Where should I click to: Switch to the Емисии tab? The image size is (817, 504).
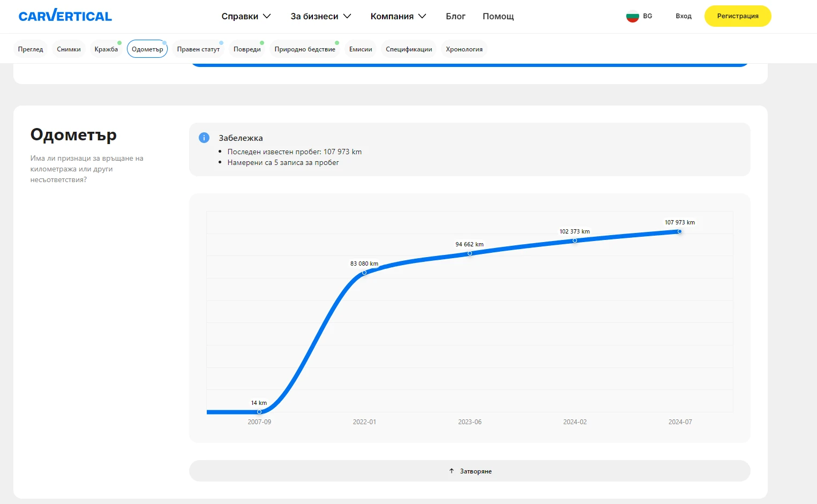[361, 49]
